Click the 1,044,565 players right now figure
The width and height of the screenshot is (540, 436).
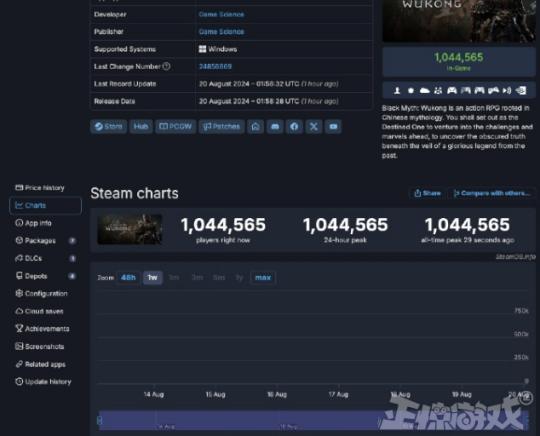coord(223,225)
